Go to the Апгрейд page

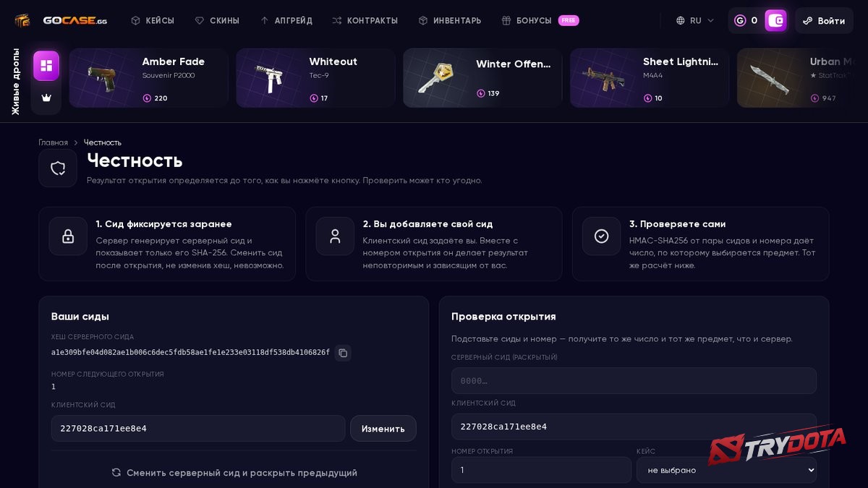[x=286, y=20]
